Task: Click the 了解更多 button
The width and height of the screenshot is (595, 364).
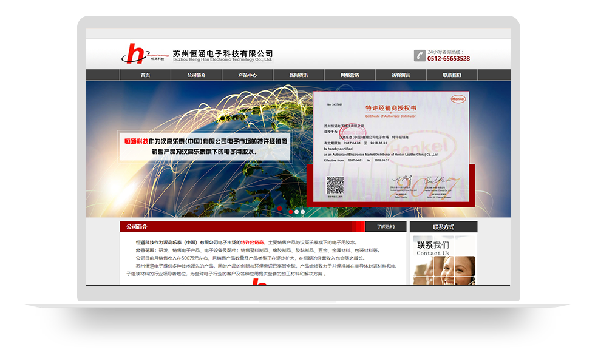Action: (386, 227)
